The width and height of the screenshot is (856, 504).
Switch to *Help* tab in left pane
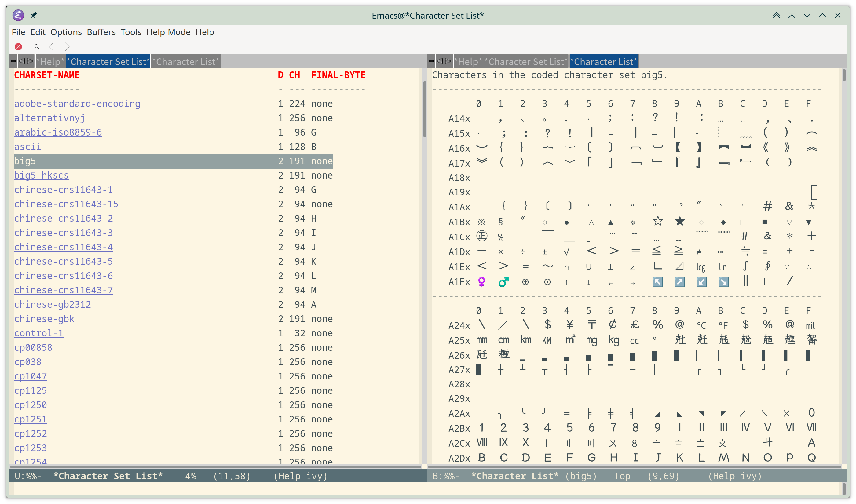(x=50, y=61)
